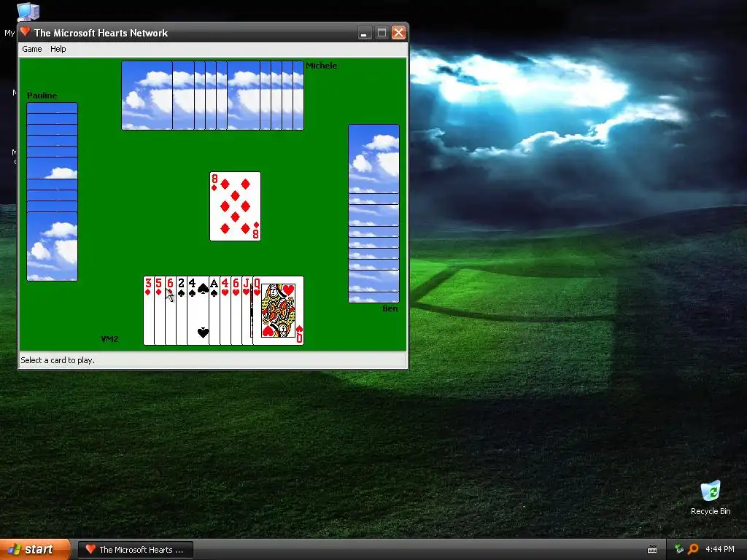Image resolution: width=747 pixels, height=560 pixels.
Task: Click the VM2 player name
Action: 109,339
